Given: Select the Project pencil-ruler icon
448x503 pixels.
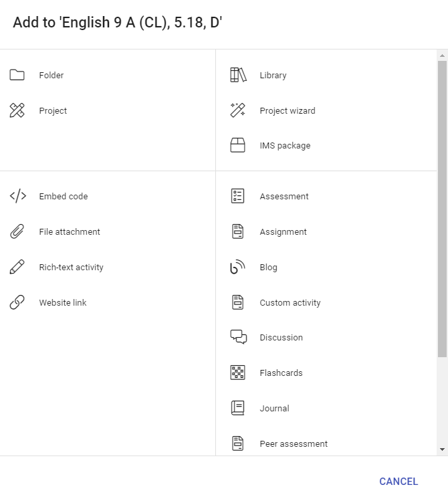Looking at the screenshot, I should click(x=17, y=111).
